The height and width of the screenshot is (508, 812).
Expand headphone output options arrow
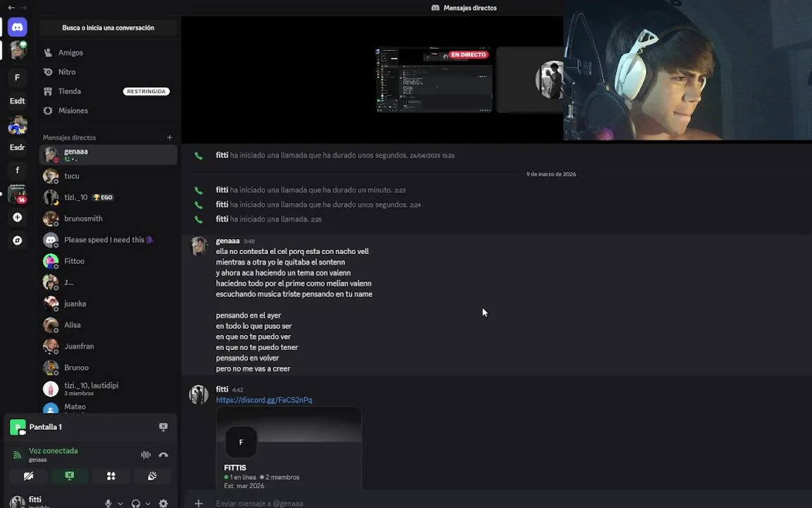[x=148, y=503]
